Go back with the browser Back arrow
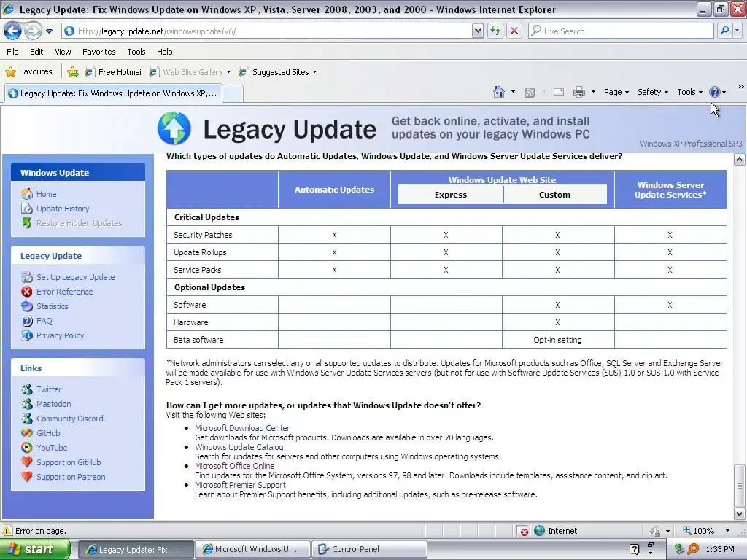 (x=12, y=31)
